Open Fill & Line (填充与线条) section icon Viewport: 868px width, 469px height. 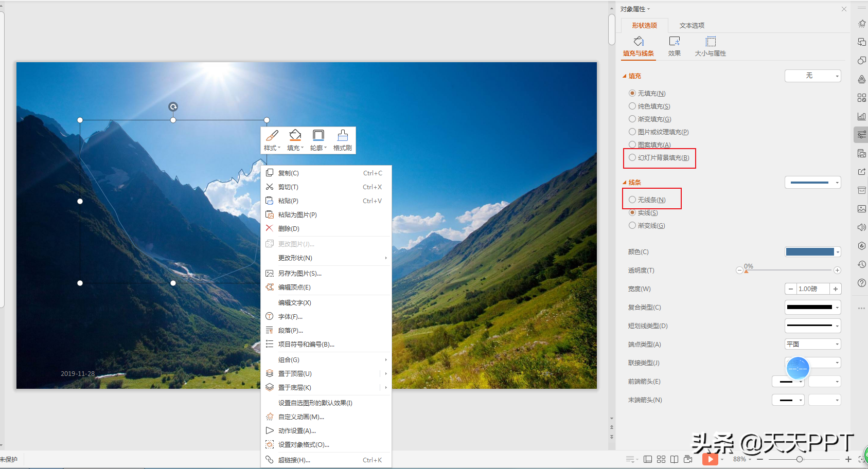click(639, 41)
